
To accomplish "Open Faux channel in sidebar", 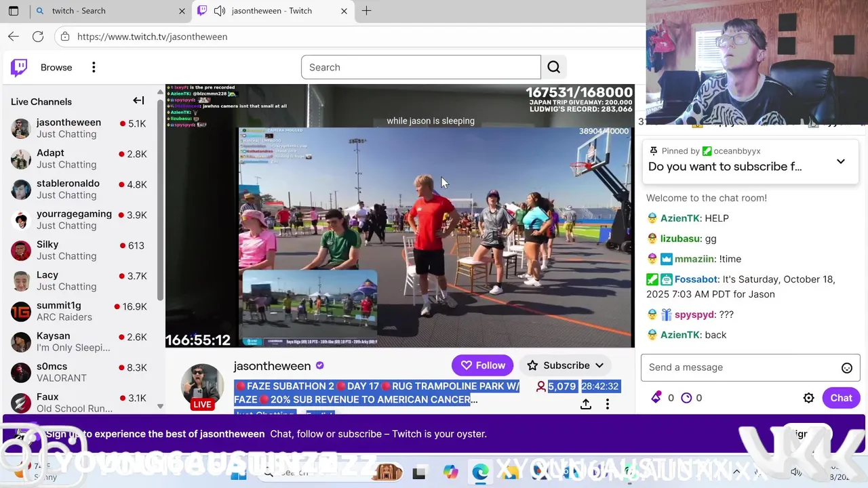I will click(x=79, y=403).
